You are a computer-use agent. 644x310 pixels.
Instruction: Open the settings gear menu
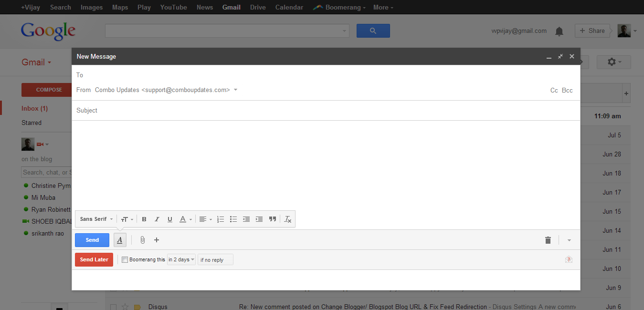click(613, 62)
